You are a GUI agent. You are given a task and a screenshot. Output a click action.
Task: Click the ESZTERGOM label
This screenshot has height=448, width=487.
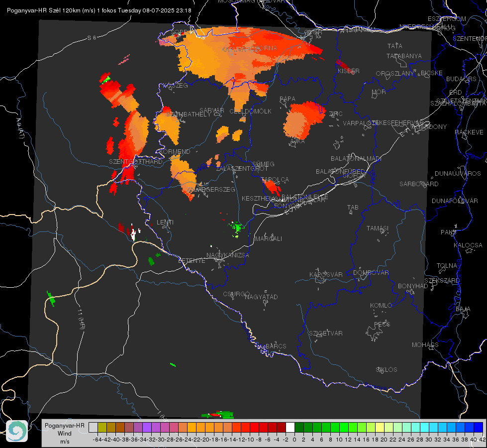[x=447, y=19]
